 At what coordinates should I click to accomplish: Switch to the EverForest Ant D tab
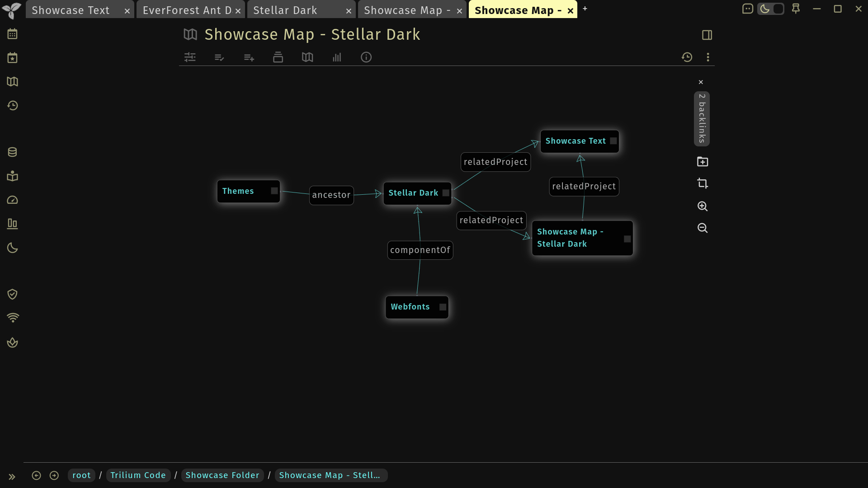(x=191, y=10)
